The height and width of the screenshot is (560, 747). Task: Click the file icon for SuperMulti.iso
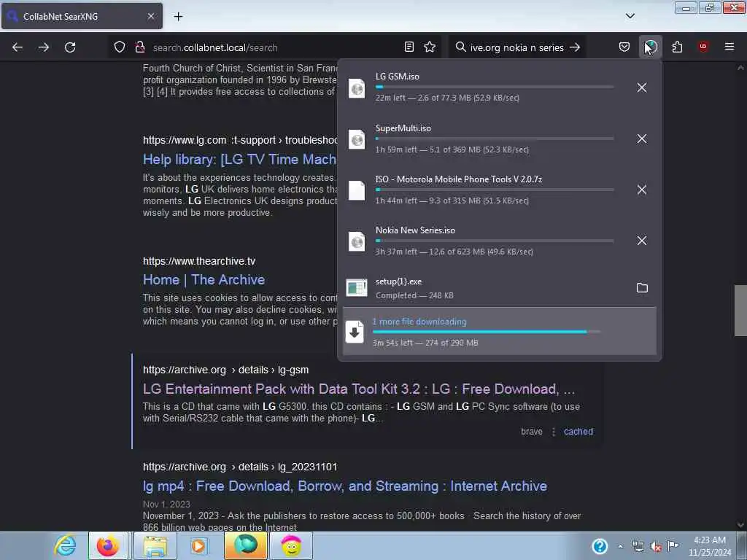click(357, 139)
